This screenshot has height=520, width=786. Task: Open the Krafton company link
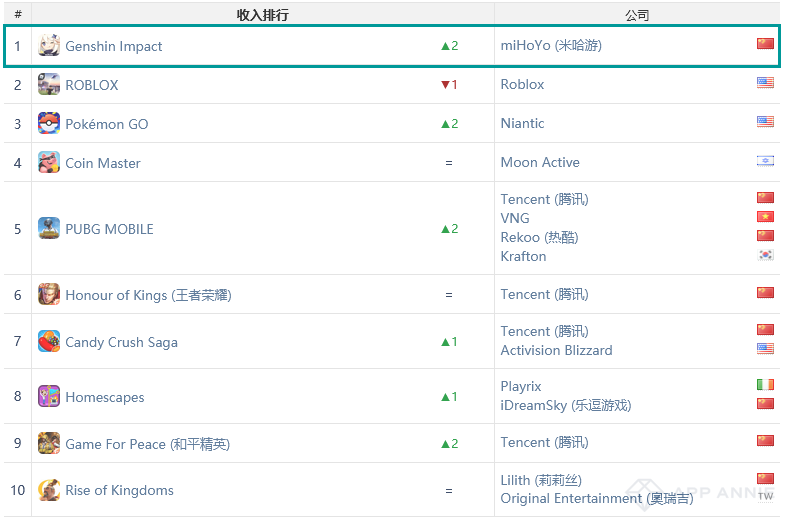[x=523, y=256]
